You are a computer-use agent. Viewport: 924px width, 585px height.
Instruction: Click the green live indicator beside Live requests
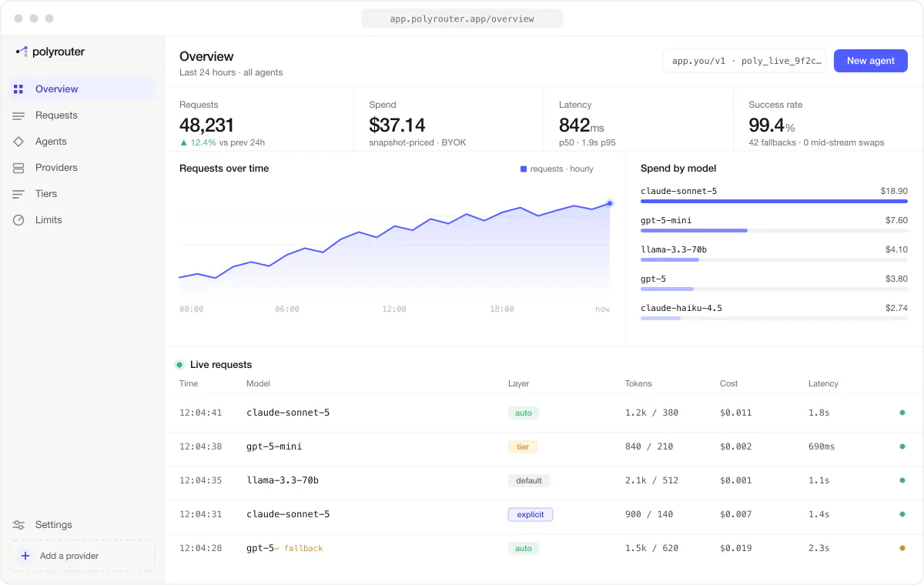(x=179, y=365)
